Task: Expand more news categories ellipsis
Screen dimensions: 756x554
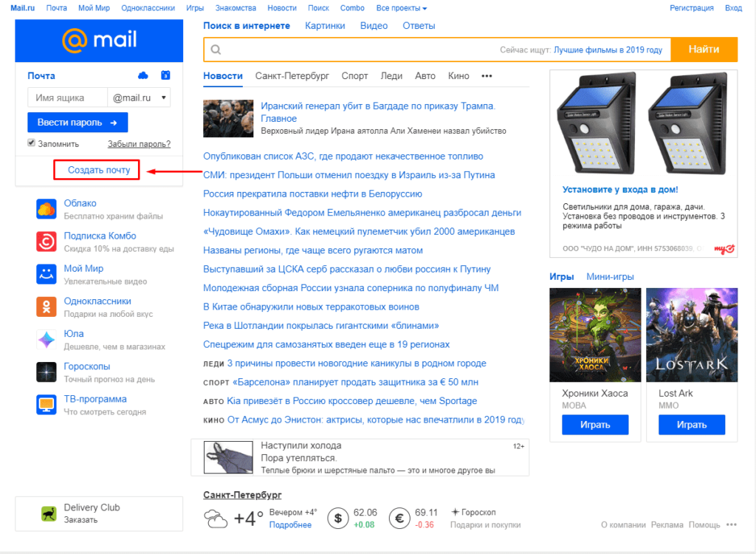Action: point(487,76)
